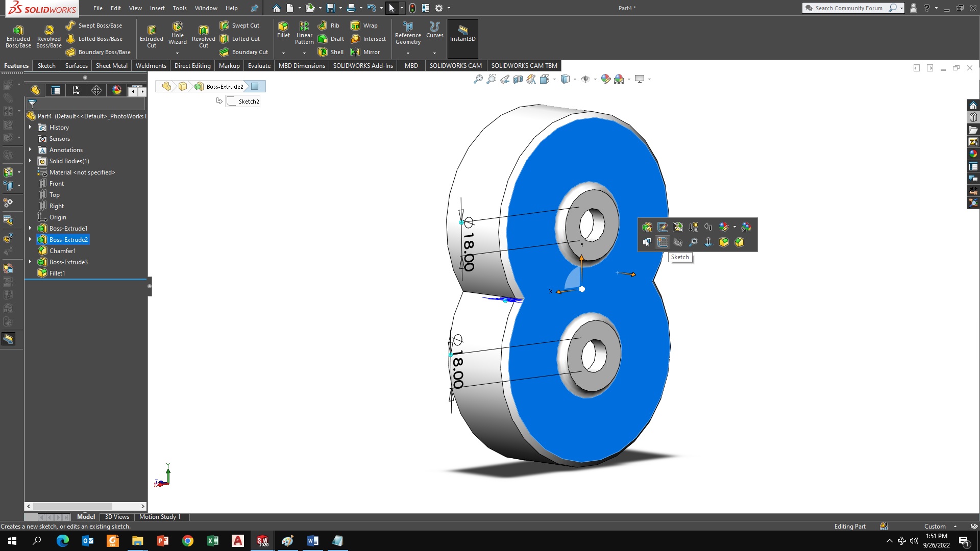Screen dimensions: 980x551
Task: Click the Edit Appearance color ball
Action: coord(605,79)
